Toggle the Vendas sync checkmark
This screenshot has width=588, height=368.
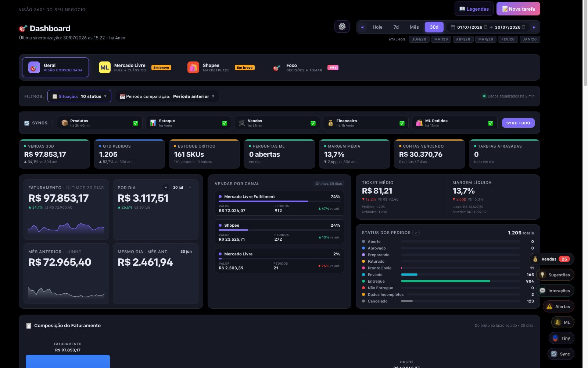(313, 123)
